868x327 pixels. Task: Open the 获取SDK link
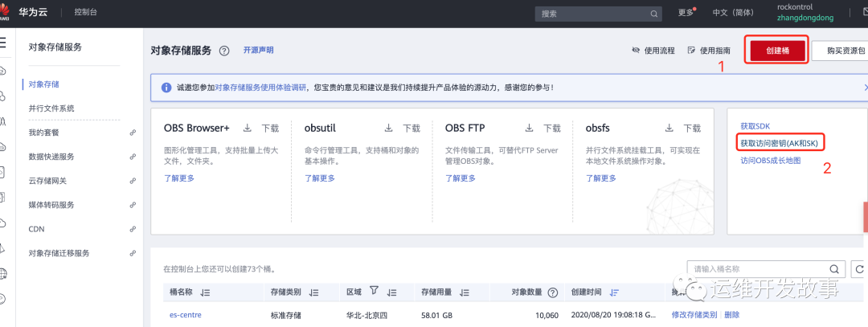[x=755, y=126]
